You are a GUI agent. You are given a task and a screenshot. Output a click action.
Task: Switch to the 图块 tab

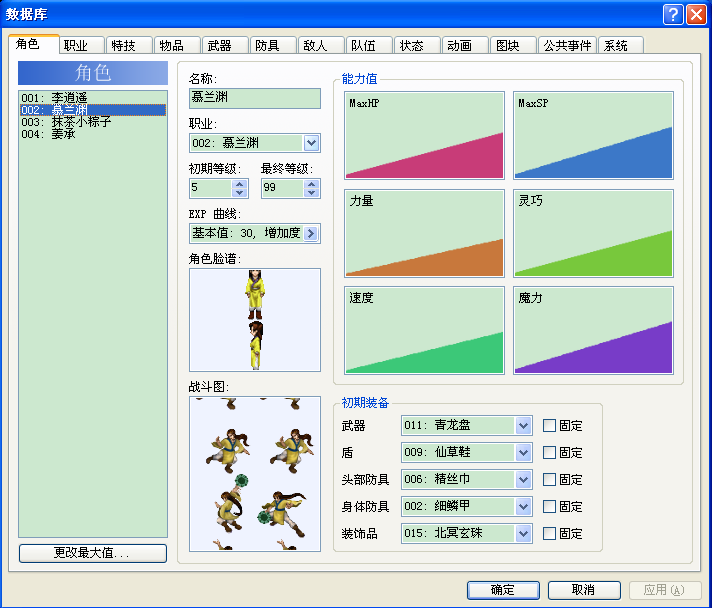[x=514, y=45]
